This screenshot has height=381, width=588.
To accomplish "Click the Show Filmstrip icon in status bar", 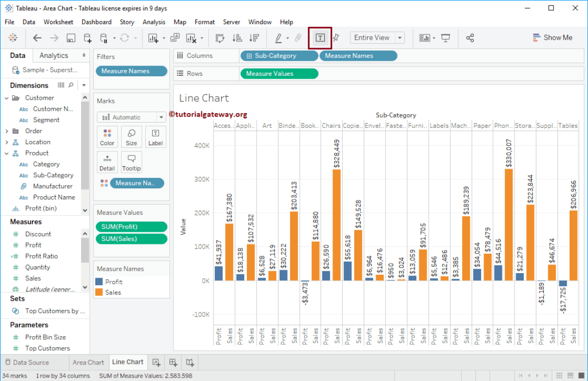I will click(x=570, y=375).
